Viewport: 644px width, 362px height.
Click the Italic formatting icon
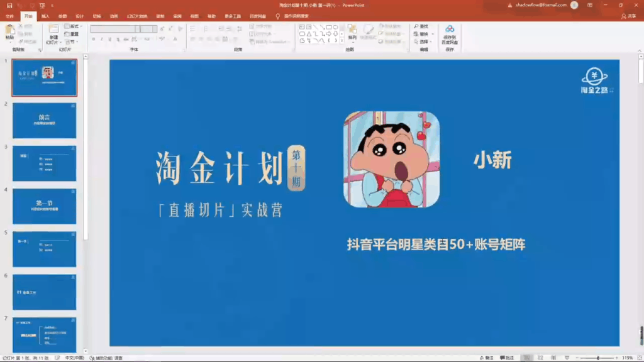coord(101,39)
